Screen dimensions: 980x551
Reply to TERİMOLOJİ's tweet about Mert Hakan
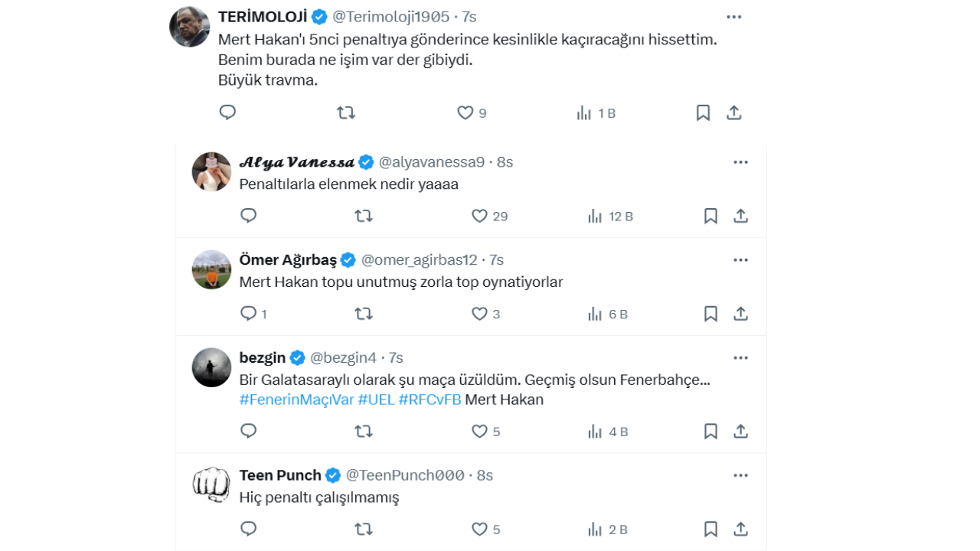[227, 112]
